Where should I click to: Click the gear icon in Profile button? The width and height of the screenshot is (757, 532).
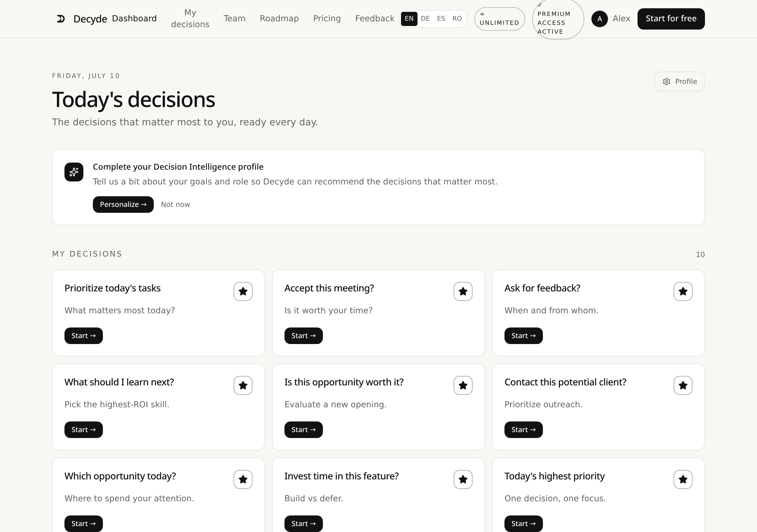(666, 82)
